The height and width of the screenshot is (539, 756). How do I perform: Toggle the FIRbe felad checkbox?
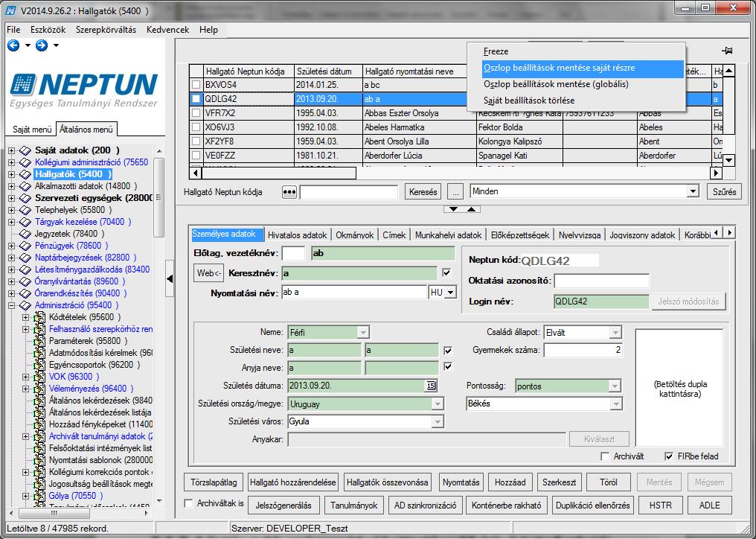[669, 456]
